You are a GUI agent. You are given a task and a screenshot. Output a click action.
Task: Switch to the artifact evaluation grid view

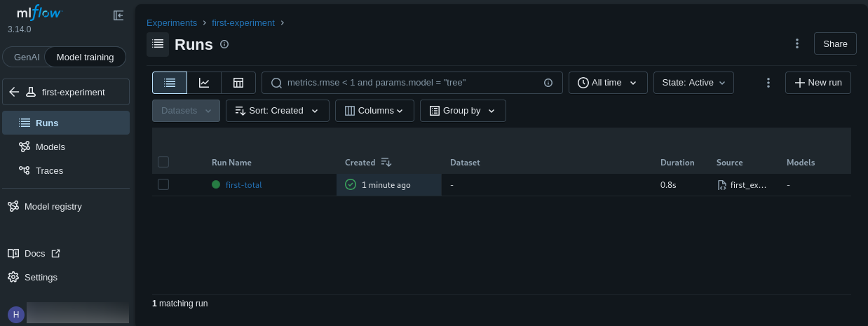pyautogui.click(x=238, y=83)
